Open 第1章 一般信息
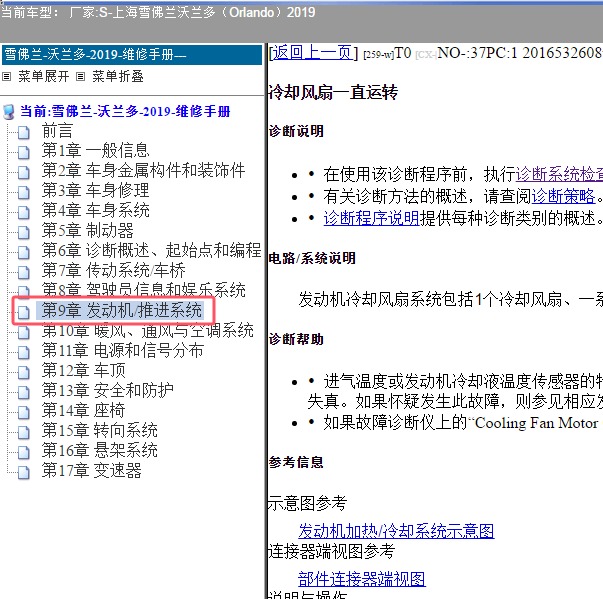This screenshot has width=603, height=599. [x=95, y=150]
